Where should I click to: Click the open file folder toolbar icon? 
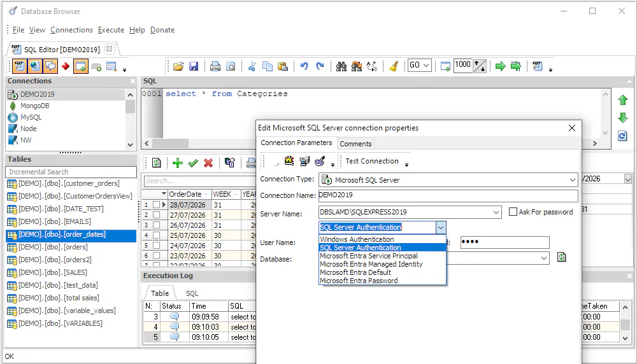pos(178,66)
